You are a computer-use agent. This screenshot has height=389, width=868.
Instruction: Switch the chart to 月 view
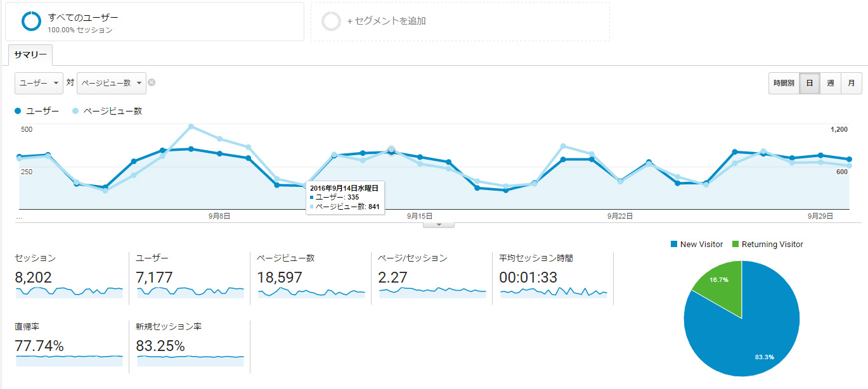[x=852, y=83]
